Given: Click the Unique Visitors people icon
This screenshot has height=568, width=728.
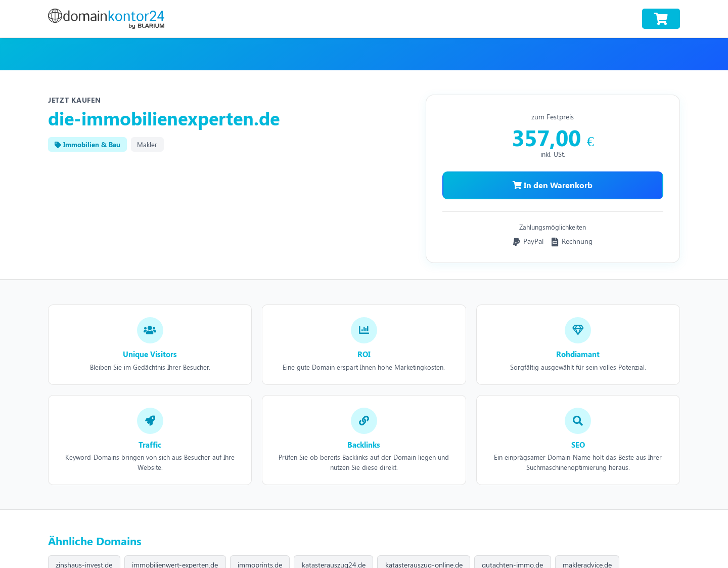Looking at the screenshot, I should (150, 330).
